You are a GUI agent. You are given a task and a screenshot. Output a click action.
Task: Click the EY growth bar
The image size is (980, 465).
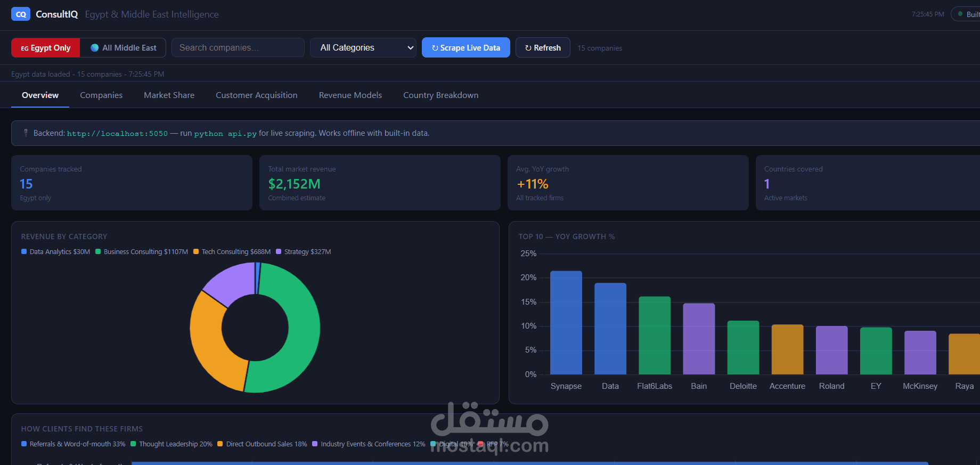[876, 351]
